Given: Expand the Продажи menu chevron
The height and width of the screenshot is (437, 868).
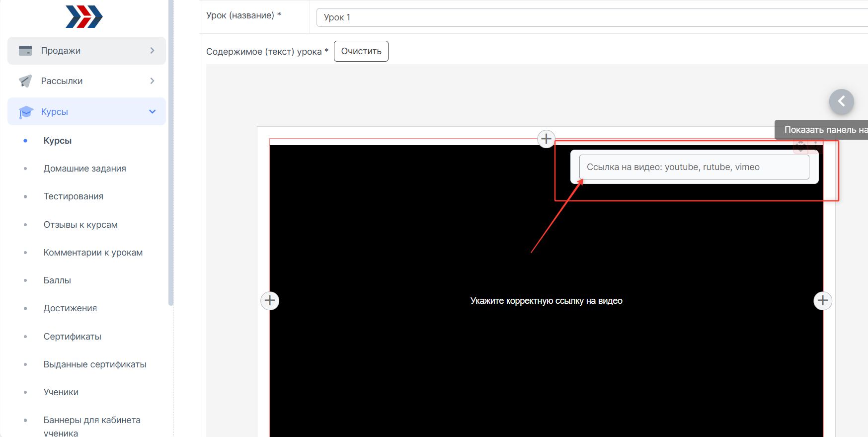Looking at the screenshot, I should pyautogui.click(x=152, y=51).
